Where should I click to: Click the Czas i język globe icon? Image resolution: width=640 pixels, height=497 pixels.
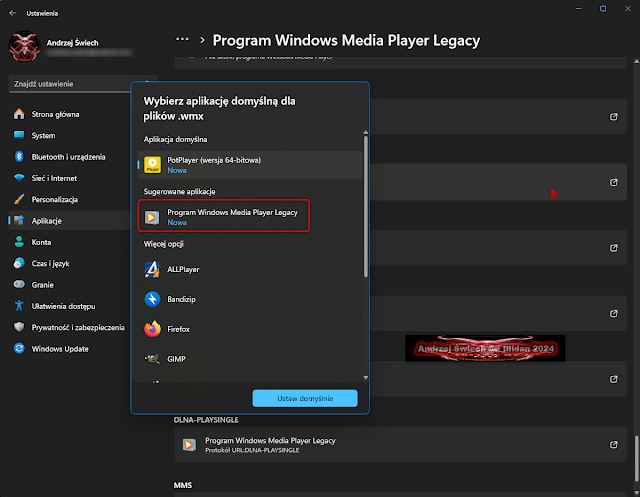click(x=19, y=263)
